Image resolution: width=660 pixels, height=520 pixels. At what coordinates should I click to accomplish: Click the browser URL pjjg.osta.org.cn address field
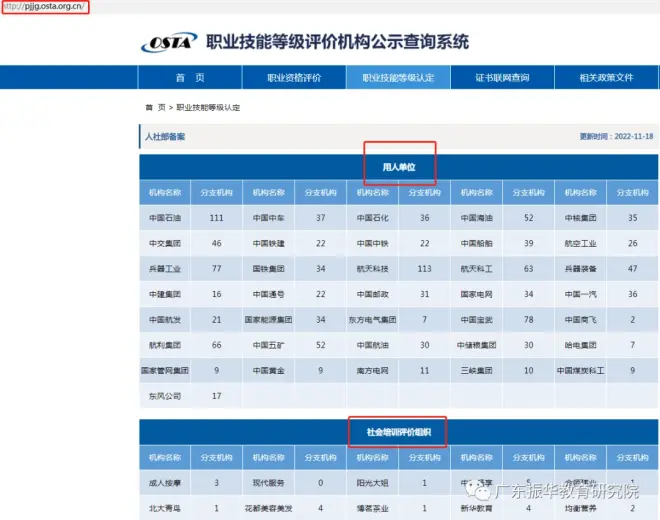click(x=45, y=7)
